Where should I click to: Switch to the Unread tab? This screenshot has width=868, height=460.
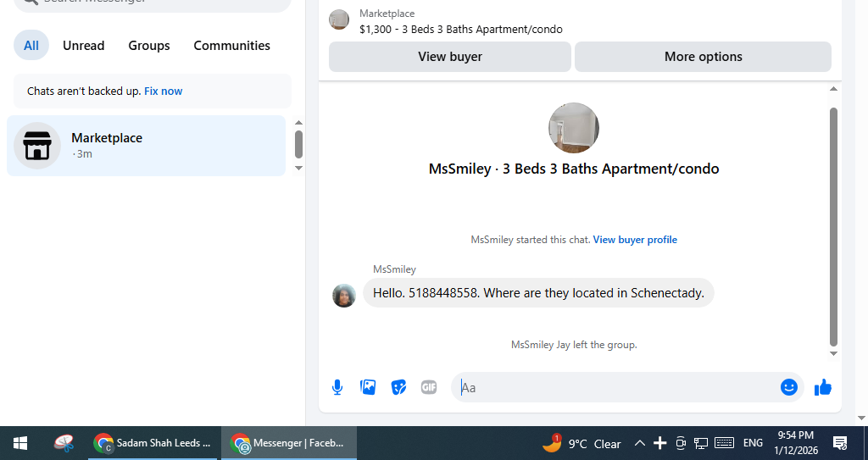[x=84, y=46]
